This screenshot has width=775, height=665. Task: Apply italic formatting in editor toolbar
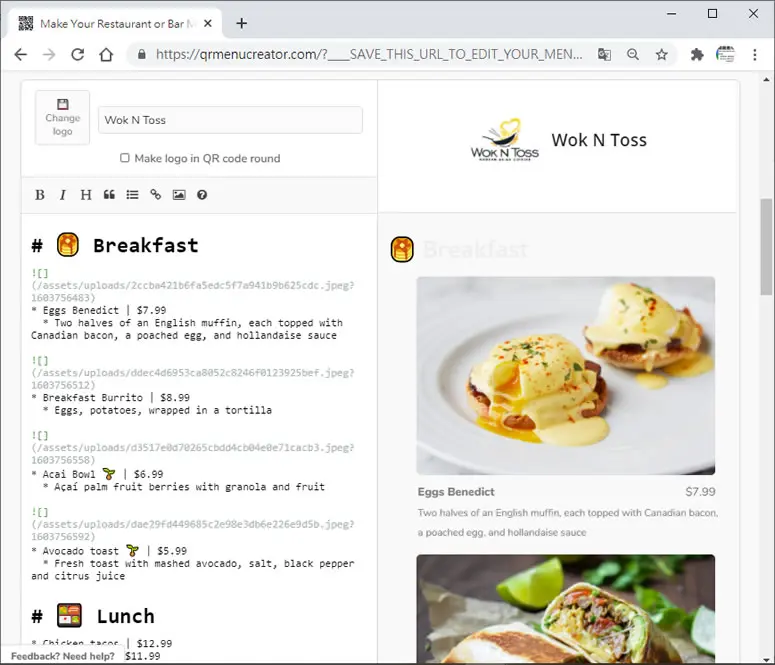[63, 195]
